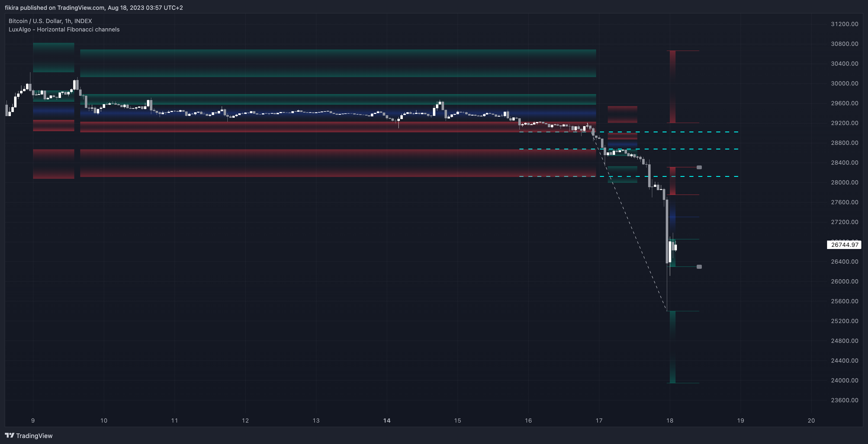Click the 30400.00 price axis label
This screenshot has height=444, width=868.
[844, 63]
